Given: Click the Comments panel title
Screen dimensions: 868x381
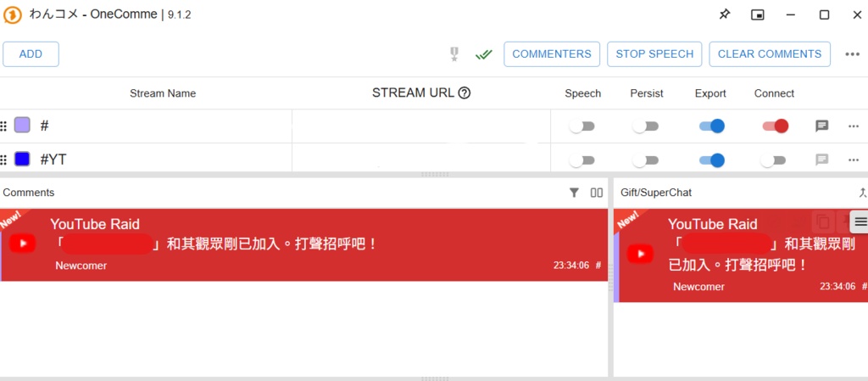Looking at the screenshot, I should [29, 193].
